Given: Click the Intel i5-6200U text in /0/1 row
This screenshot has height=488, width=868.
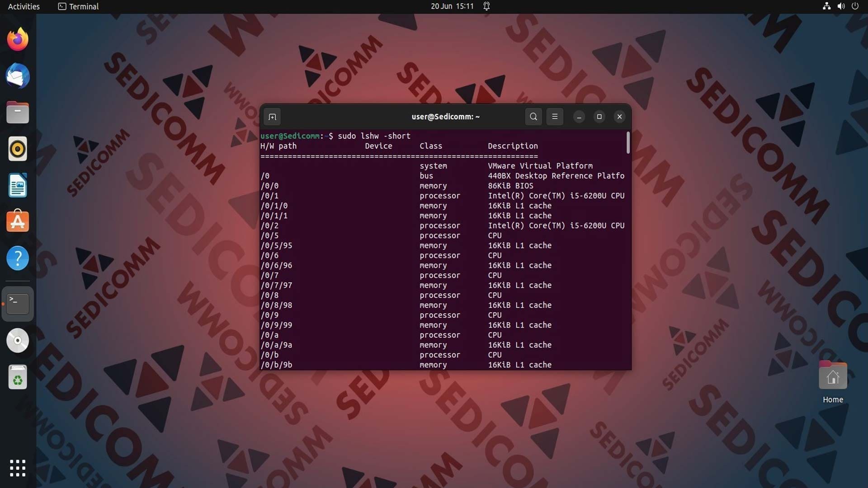Looking at the screenshot, I should pyautogui.click(x=556, y=196).
